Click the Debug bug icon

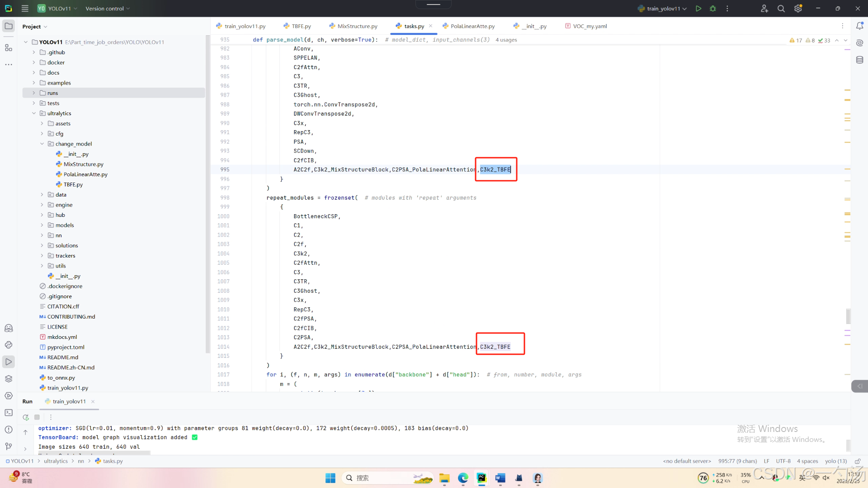click(713, 9)
